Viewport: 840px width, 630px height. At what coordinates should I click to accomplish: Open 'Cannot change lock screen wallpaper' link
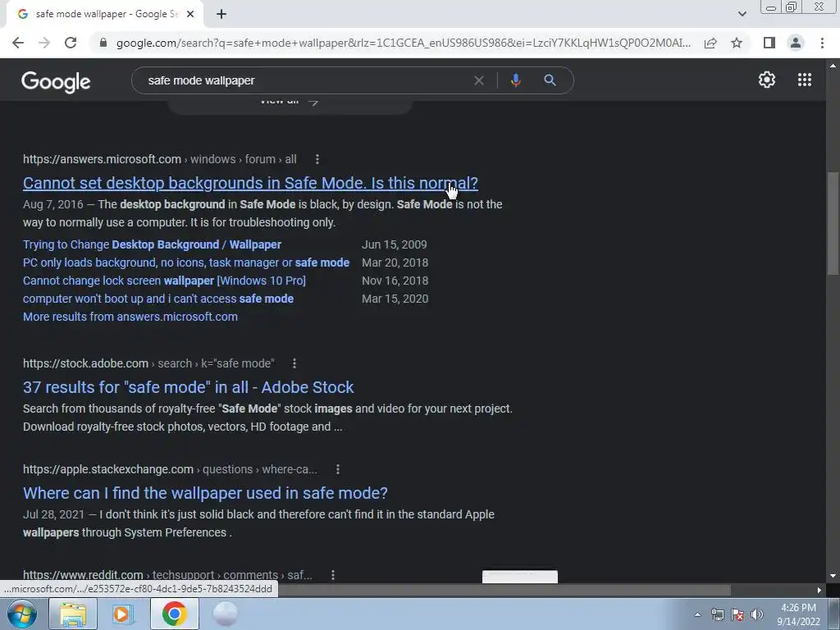[x=164, y=281]
